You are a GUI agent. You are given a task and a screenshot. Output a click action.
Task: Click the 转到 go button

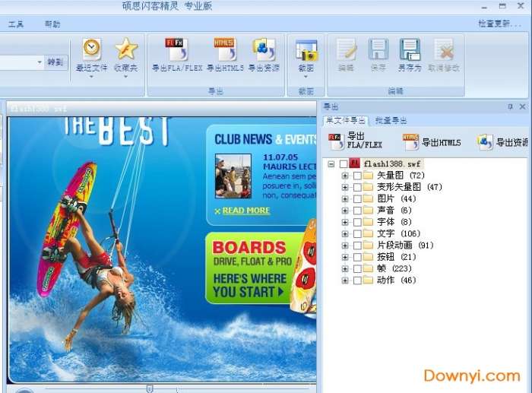tap(55, 62)
